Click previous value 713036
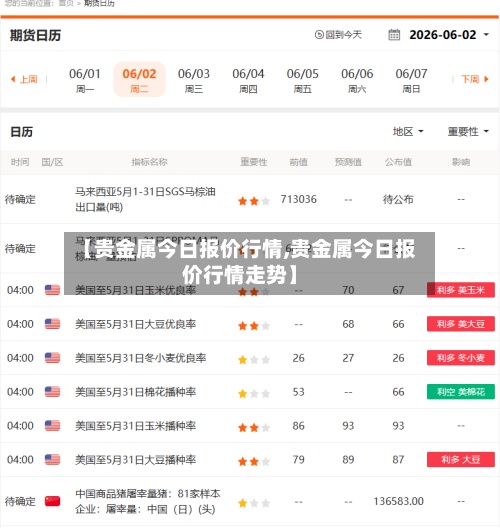The height and width of the screenshot is (528, 500). pos(299,199)
